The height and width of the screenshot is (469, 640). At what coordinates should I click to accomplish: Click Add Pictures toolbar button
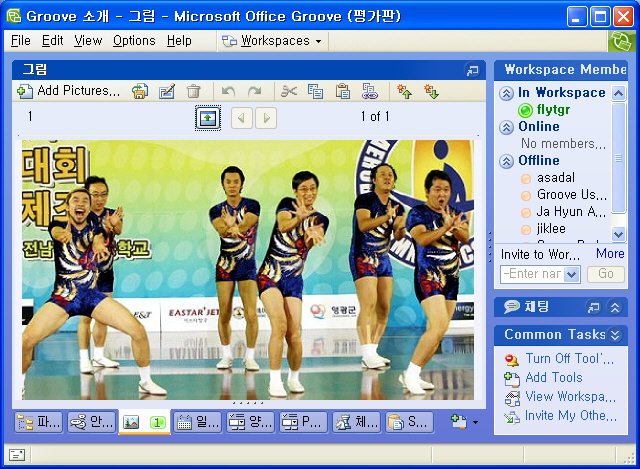pos(68,91)
